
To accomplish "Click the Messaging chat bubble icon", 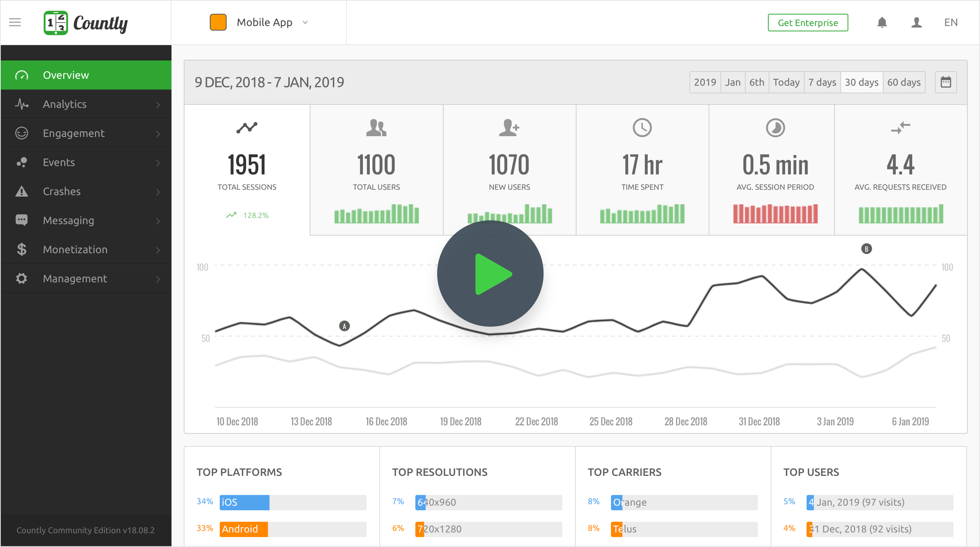I will pyautogui.click(x=22, y=220).
